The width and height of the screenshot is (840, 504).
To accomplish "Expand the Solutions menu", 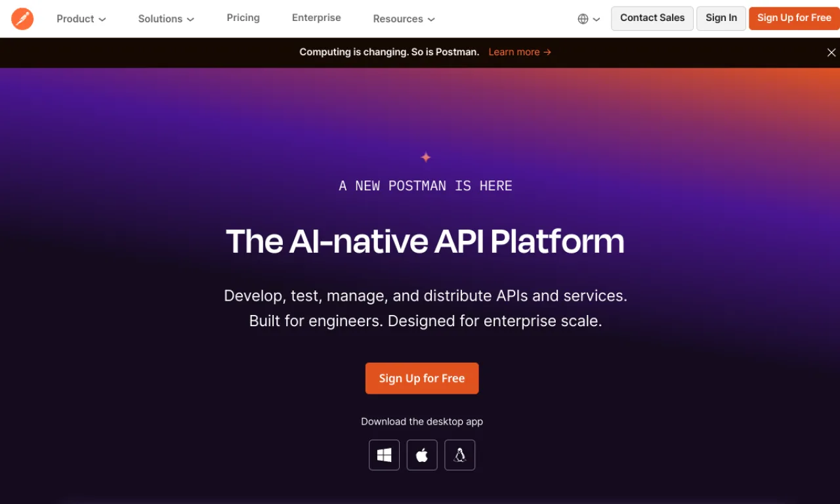I will click(x=166, y=19).
